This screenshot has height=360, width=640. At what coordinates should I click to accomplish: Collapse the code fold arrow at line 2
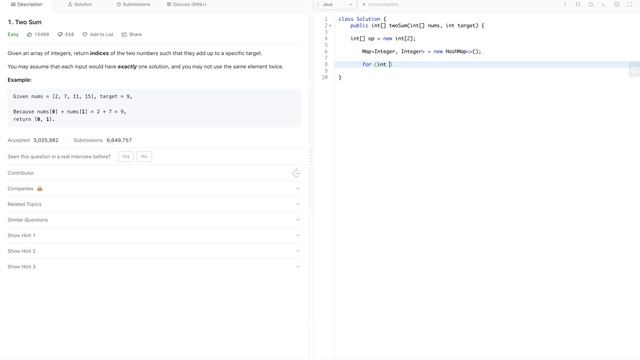coord(330,26)
